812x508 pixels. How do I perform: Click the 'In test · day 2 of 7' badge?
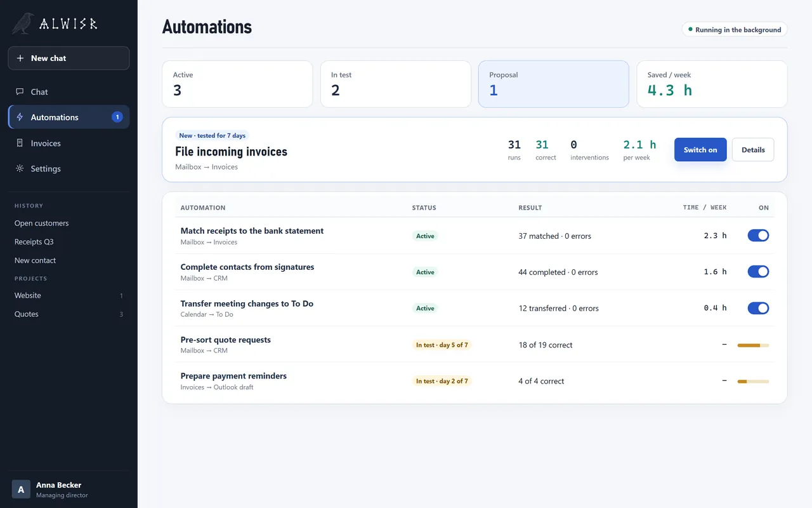(442, 381)
